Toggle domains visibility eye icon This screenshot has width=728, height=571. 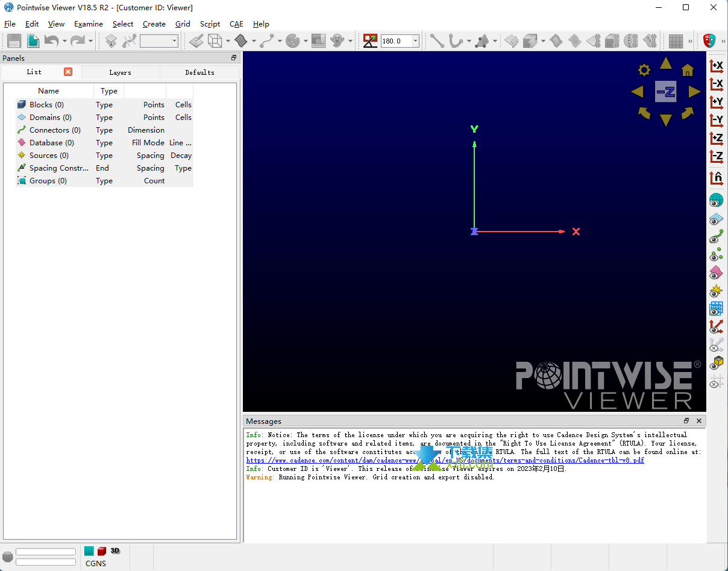(716, 219)
